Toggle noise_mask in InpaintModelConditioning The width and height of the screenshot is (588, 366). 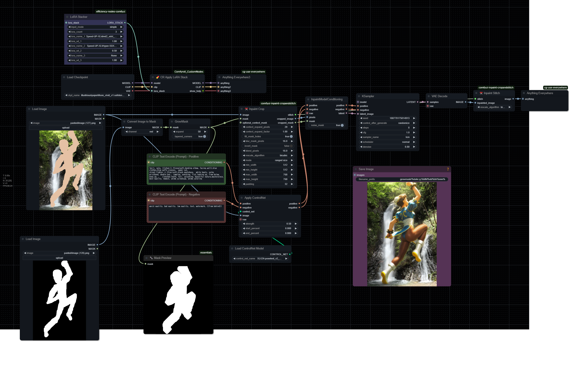pyautogui.click(x=327, y=125)
